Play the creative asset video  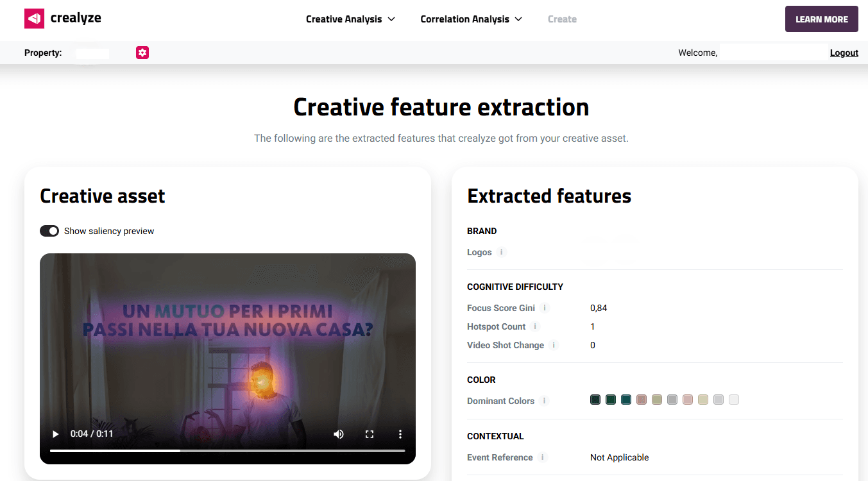tap(56, 434)
